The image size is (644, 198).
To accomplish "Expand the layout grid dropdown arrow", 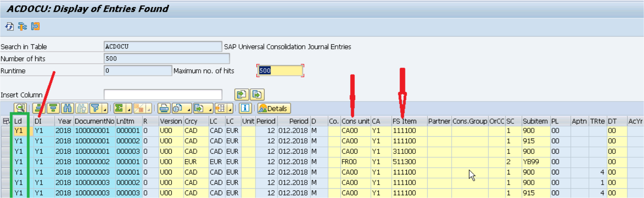I will 229,109.
